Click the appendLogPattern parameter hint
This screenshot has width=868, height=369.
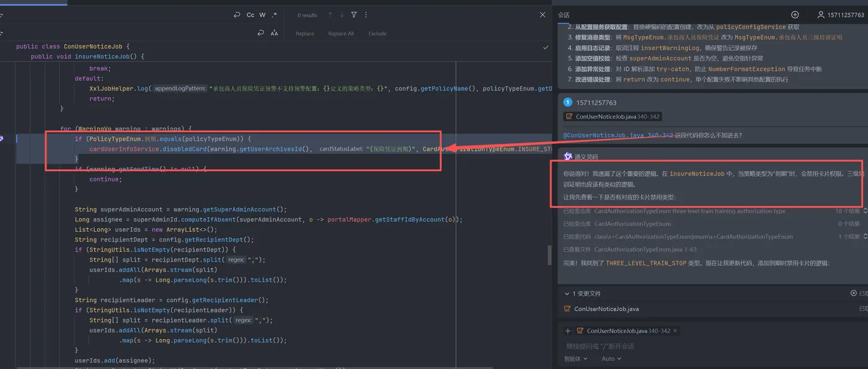click(x=180, y=89)
